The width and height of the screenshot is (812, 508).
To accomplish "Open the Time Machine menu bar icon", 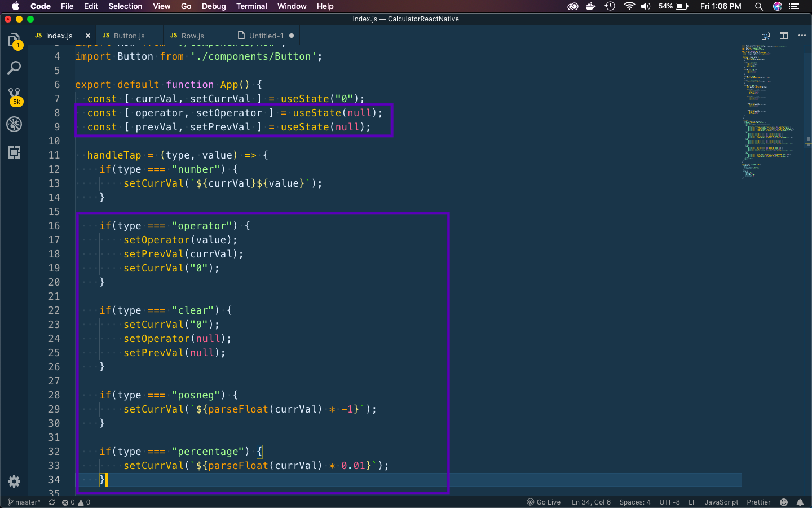I will [610, 6].
